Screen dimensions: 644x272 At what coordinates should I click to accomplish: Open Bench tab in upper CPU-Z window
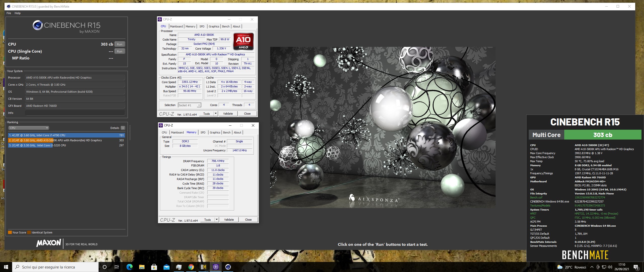226,26
